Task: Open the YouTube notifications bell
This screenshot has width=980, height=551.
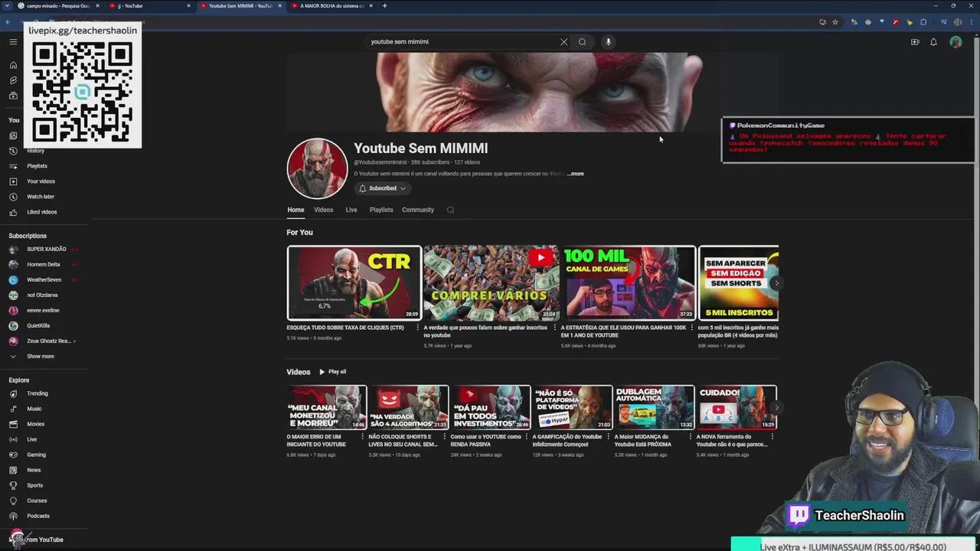Action: (x=933, y=42)
